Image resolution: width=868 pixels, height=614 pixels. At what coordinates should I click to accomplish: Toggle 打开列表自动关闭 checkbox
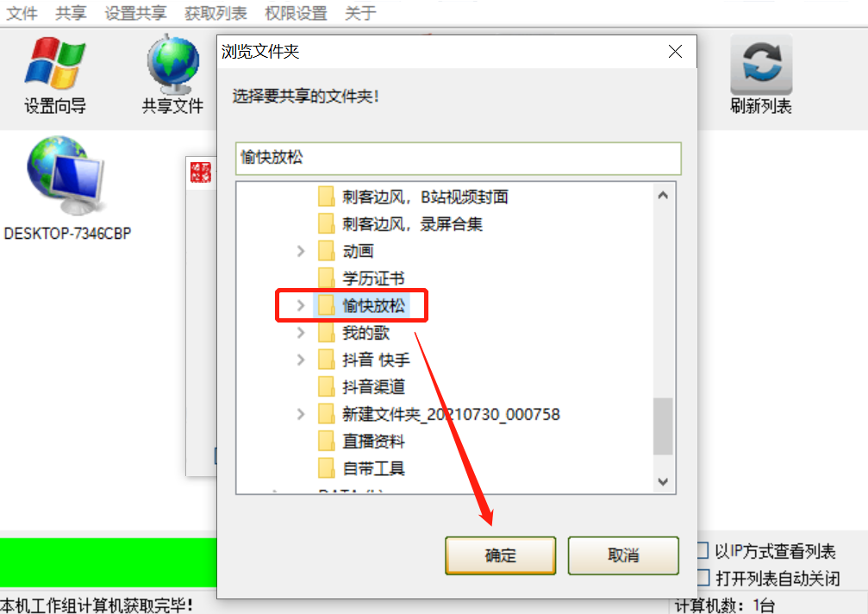703,578
